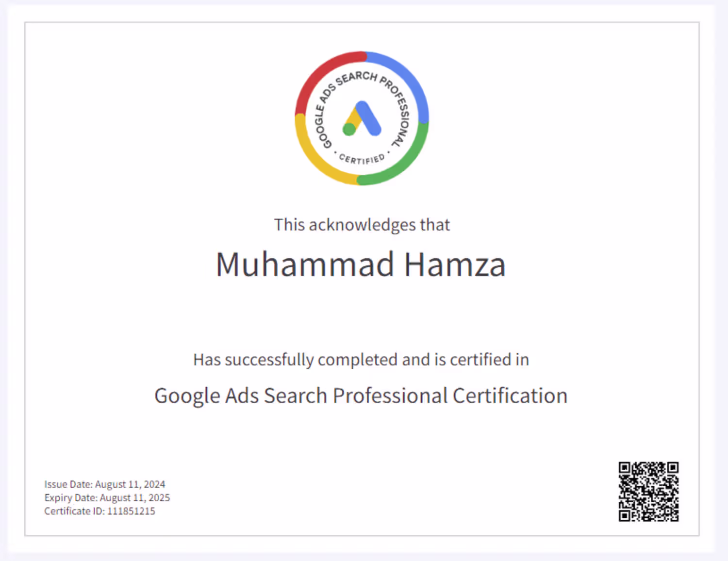
Task: Click the Expiry Date: August 11, 2025 line
Action: (x=107, y=497)
